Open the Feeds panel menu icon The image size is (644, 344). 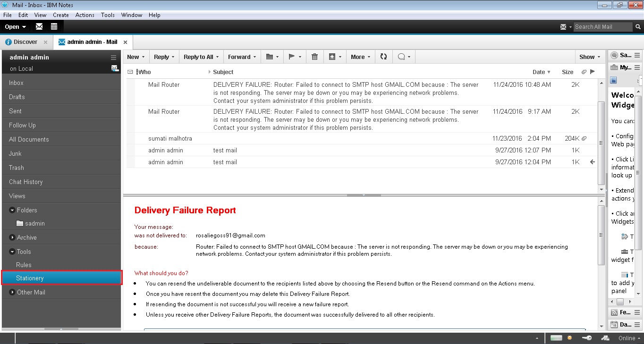coord(637,312)
